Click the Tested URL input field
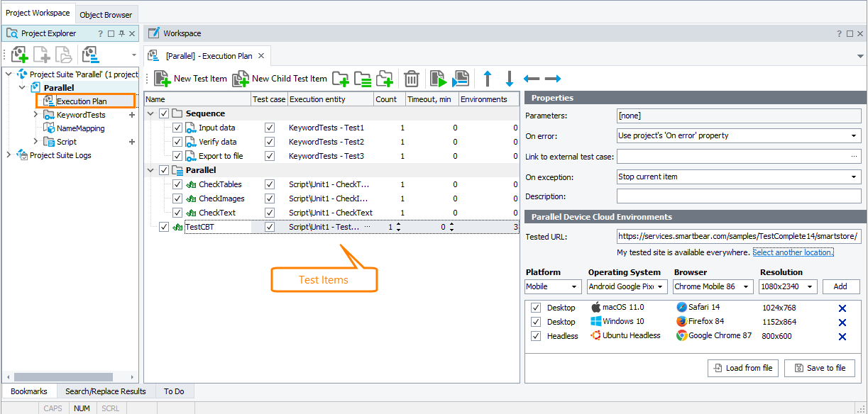This screenshot has height=414, width=868. click(x=738, y=236)
